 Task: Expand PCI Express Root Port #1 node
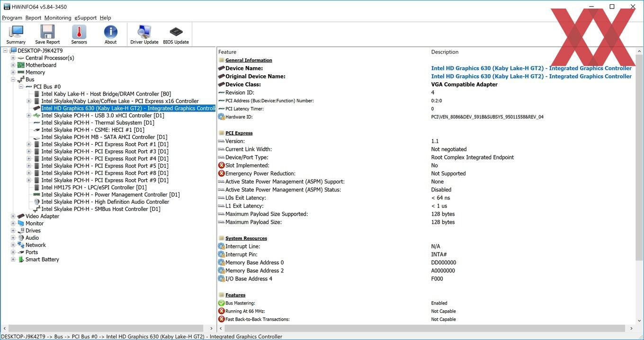(29, 144)
